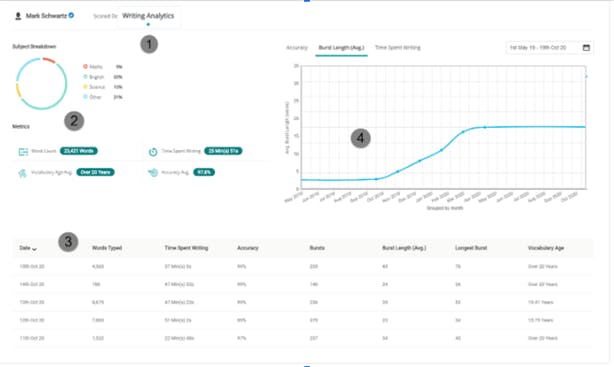Screen dimensions: 614x367
Task: Click the Word Count metric icon
Action: [23, 152]
